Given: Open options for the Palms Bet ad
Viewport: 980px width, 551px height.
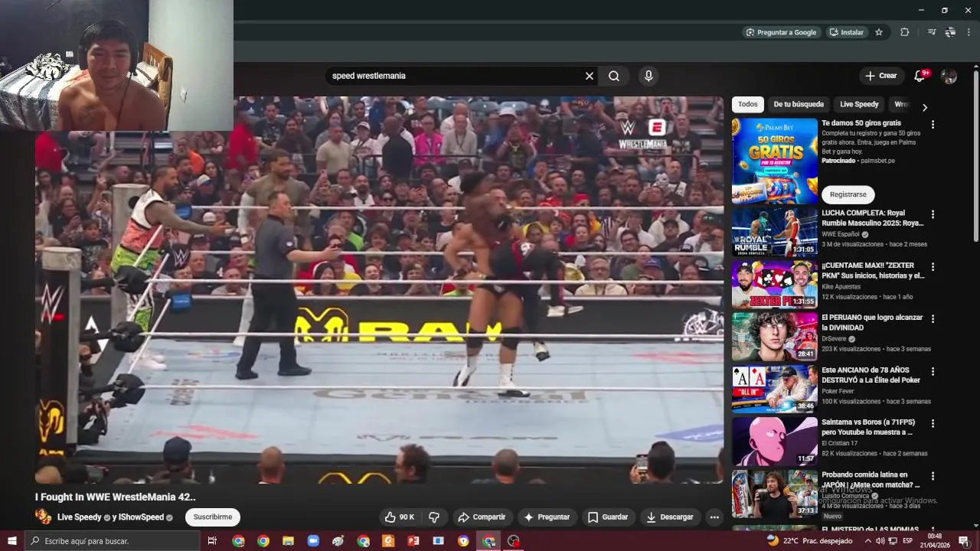Looking at the screenshot, I should (x=933, y=125).
